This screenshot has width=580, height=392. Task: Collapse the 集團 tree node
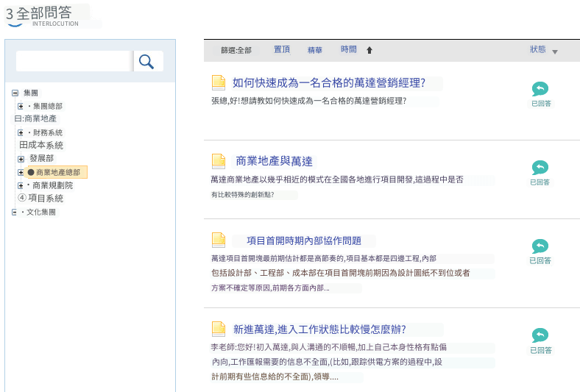tap(15, 93)
